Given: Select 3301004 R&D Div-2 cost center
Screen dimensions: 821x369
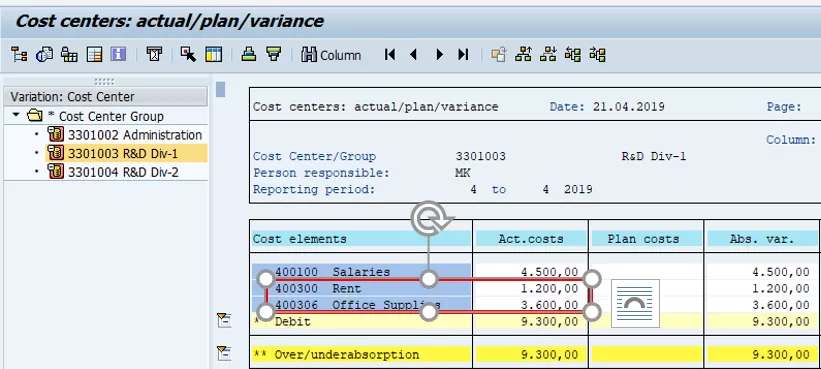Looking at the screenshot, I should point(123,172).
